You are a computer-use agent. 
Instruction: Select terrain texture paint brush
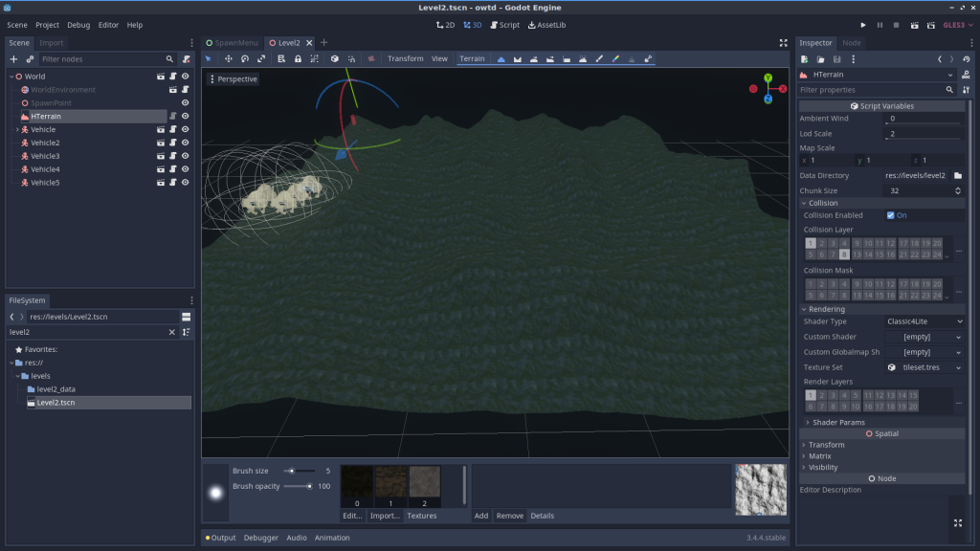(599, 58)
